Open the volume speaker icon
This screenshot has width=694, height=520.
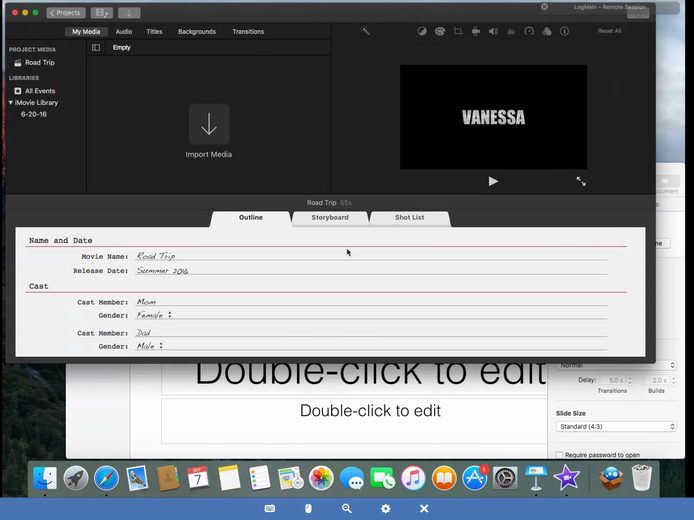coord(493,31)
